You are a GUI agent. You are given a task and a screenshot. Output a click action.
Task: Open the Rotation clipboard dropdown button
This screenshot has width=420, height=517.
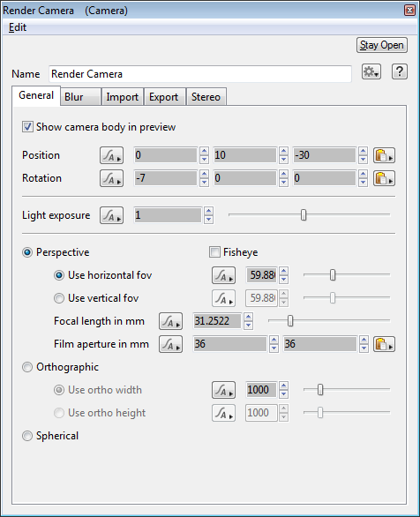(384, 178)
